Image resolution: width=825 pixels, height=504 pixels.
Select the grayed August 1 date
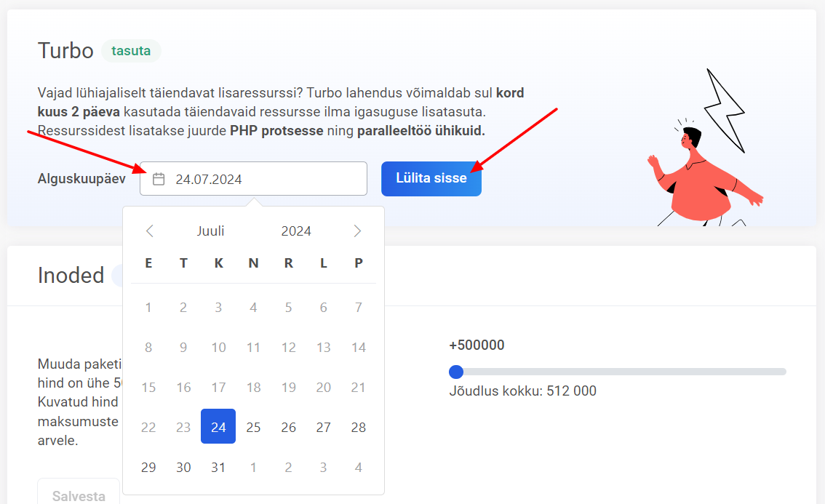coord(253,467)
